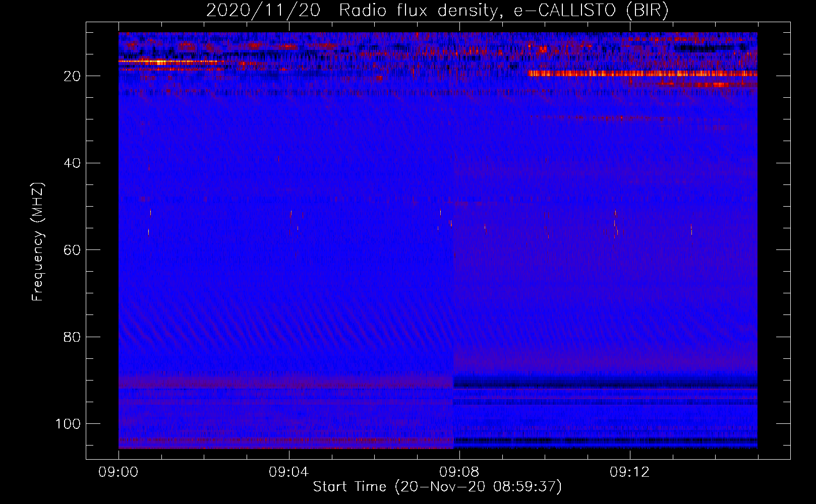
Task: Click the 20 MHz frequency tick label
Action: [x=73, y=76]
